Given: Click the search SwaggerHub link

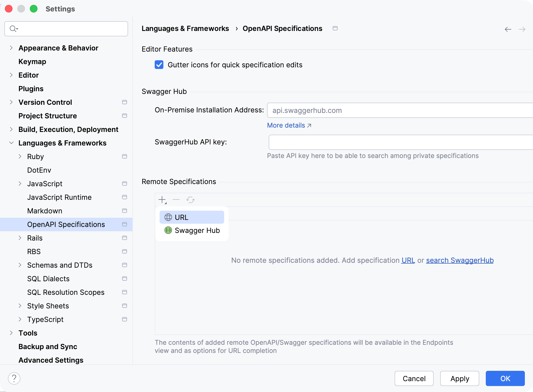Looking at the screenshot, I should 460,260.
